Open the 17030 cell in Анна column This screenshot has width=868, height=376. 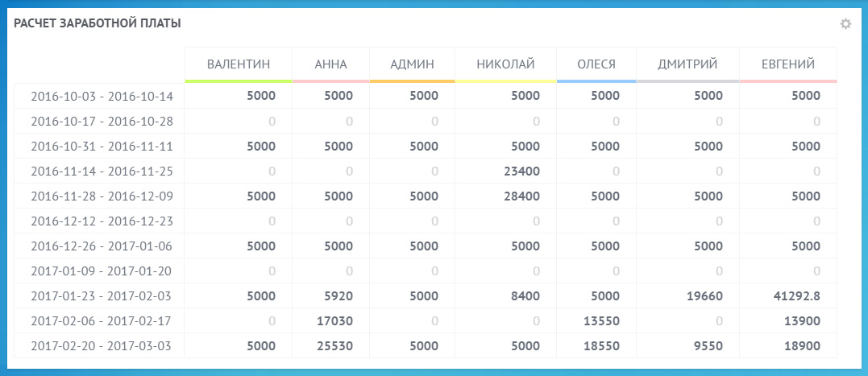pyautogui.click(x=334, y=321)
